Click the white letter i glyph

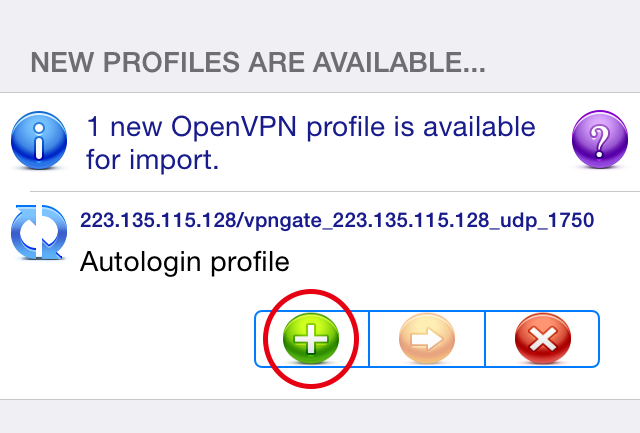(39, 142)
